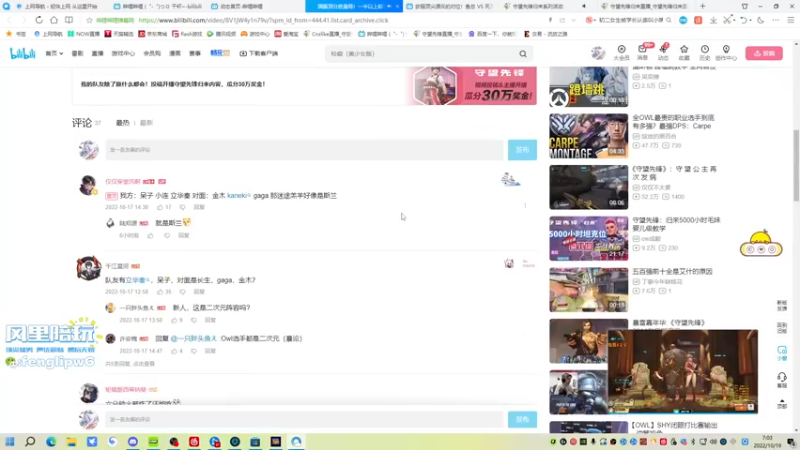The width and height of the screenshot is (800, 450).
Task: Open the 消息 messages icon with 99+ badge
Action: click(642, 53)
